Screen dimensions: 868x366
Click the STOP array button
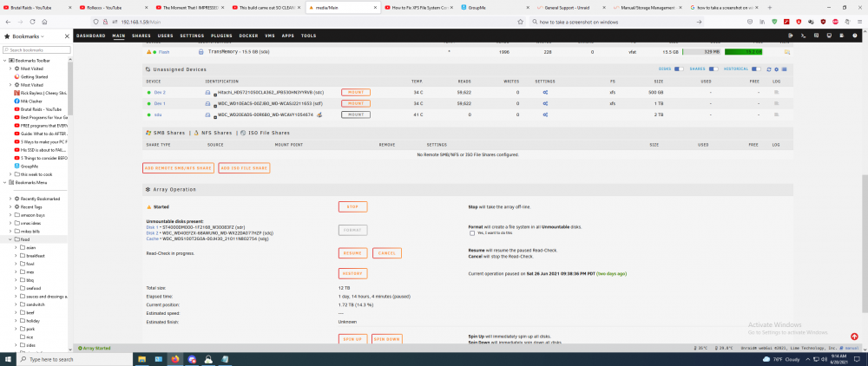point(352,206)
